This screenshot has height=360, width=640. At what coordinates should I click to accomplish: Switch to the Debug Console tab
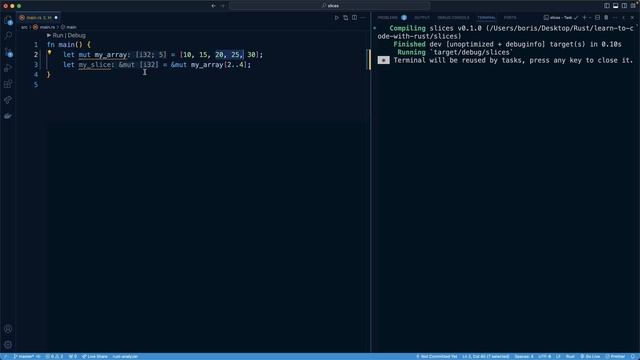pyautogui.click(x=453, y=18)
